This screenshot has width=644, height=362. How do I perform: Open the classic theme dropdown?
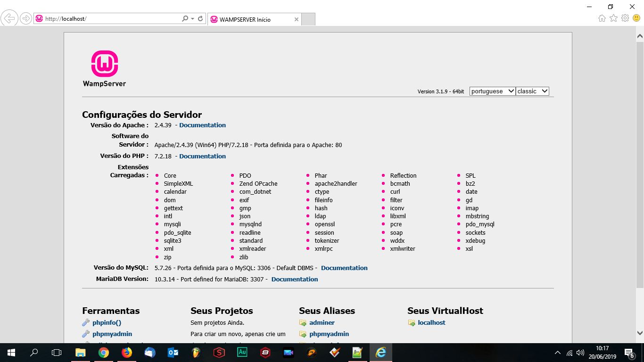click(532, 91)
